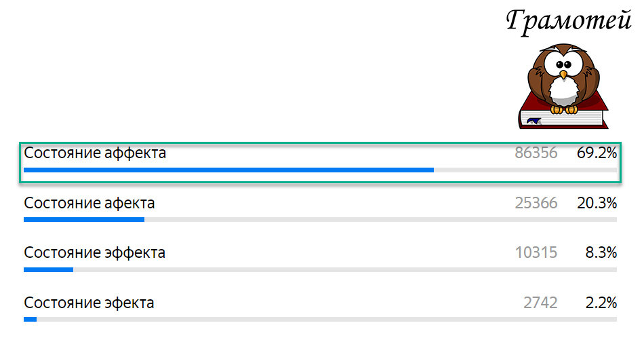Screen dimensions: 644x340
Task: Click the vote count 2742
Action: pos(540,303)
